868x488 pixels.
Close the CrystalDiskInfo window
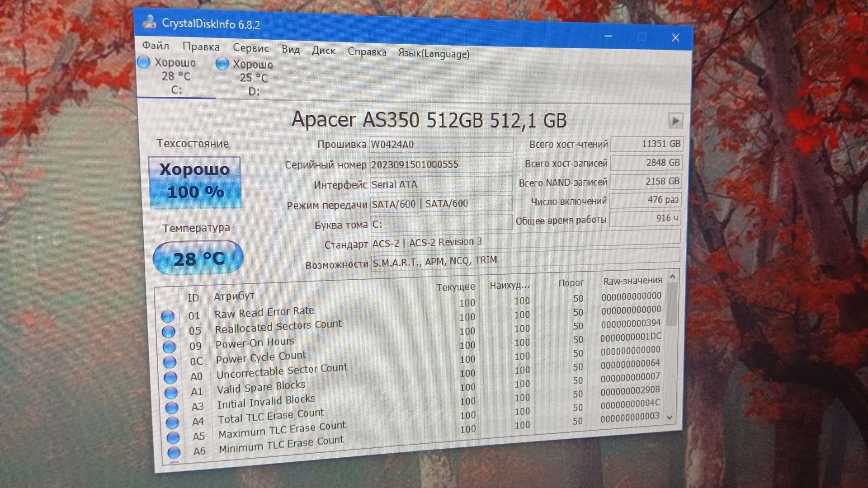pos(675,38)
